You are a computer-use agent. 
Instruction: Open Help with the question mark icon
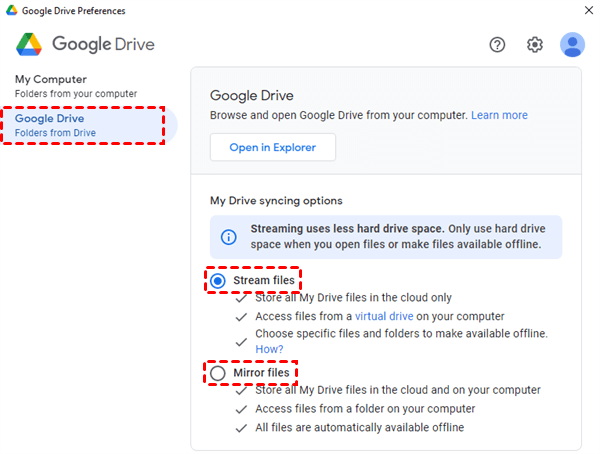pyautogui.click(x=498, y=45)
